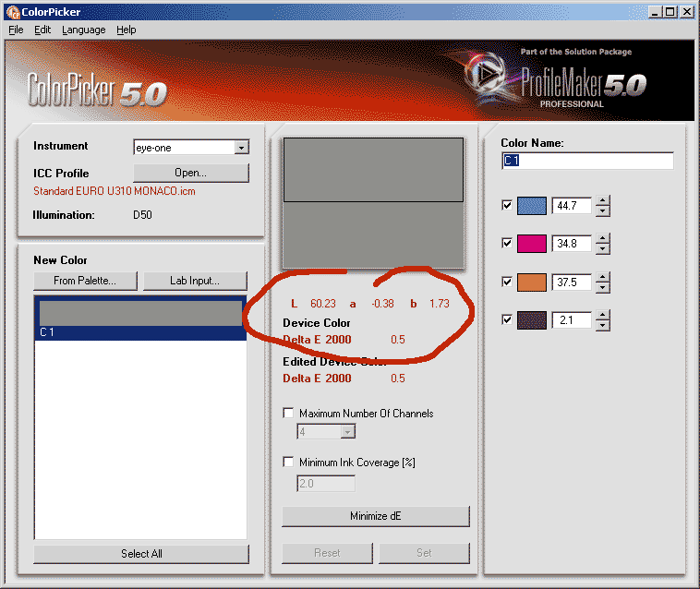This screenshot has width=700, height=589.
Task: Click the D50 illumination value
Action: pyautogui.click(x=142, y=215)
